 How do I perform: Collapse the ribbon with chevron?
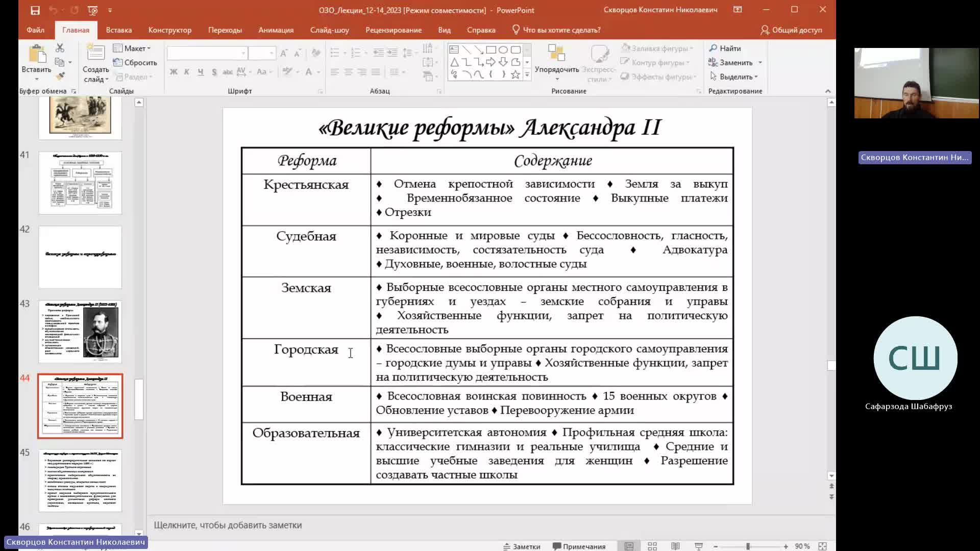(828, 91)
